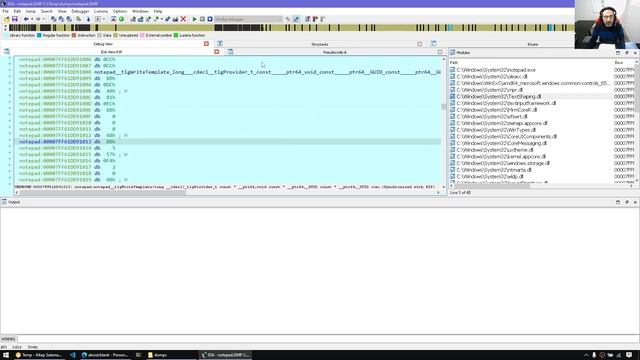Open the about:blank browser taskbar item
The height and width of the screenshot is (360, 640).
(x=105, y=355)
